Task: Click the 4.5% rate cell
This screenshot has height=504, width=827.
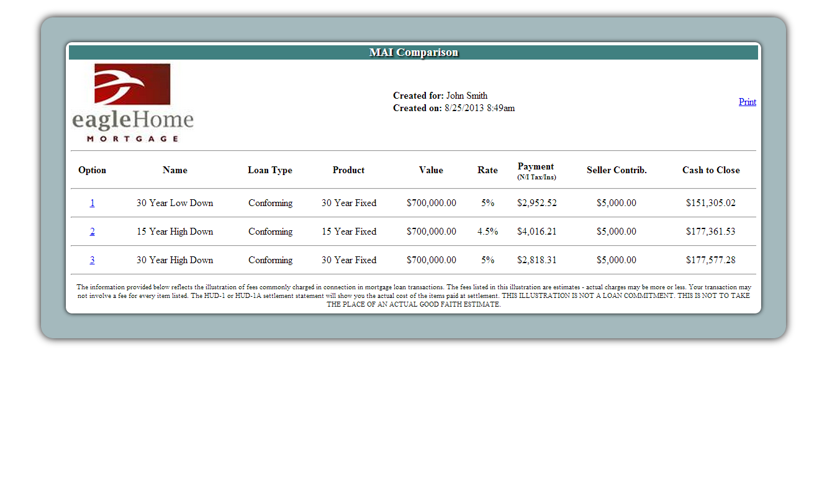Action: pos(487,232)
